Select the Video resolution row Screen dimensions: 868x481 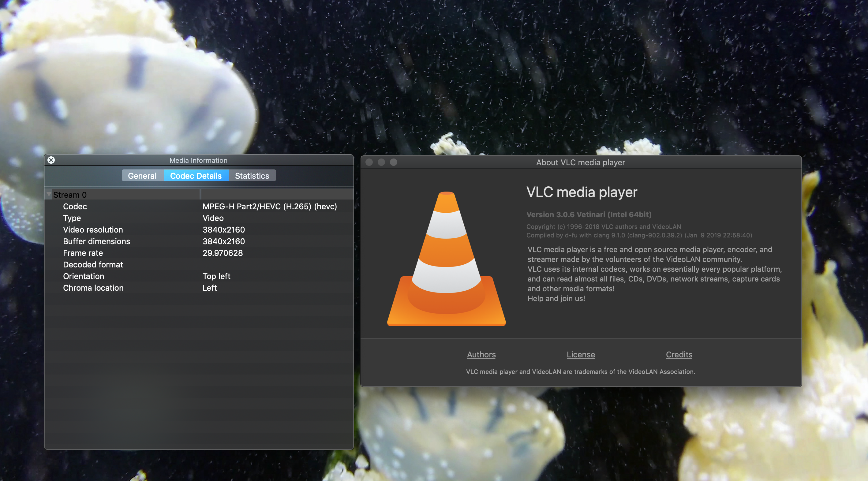[199, 230]
